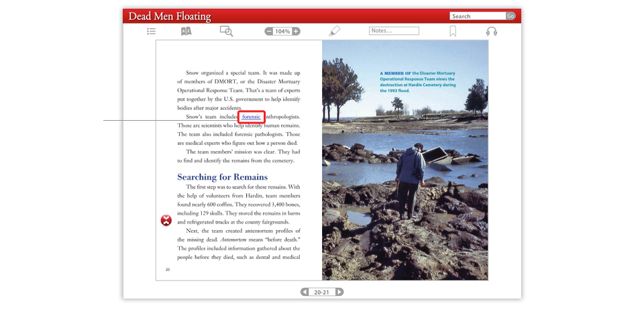Go to the previous page arrow
The height and width of the screenshot is (314, 644).
click(x=305, y=293)
